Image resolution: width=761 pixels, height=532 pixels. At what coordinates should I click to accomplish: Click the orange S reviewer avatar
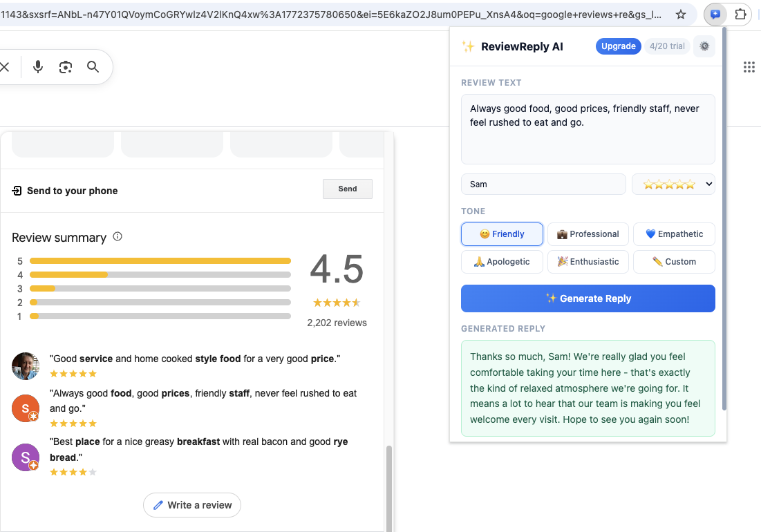25,408
